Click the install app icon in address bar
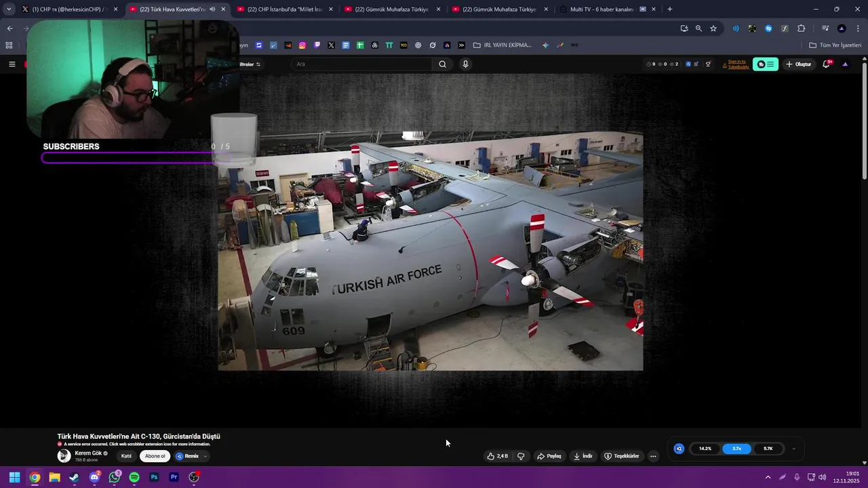868x488 pixels. tap(684, 28)
